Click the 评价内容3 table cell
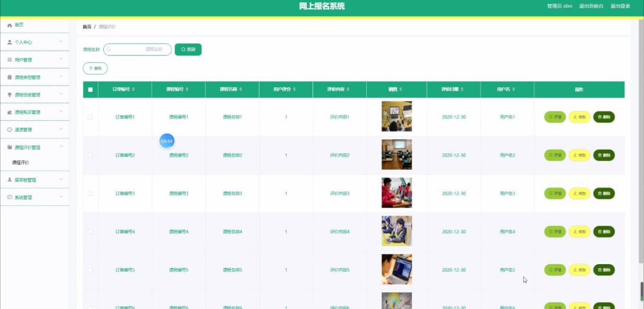644x309 pixels. [340, 193]
